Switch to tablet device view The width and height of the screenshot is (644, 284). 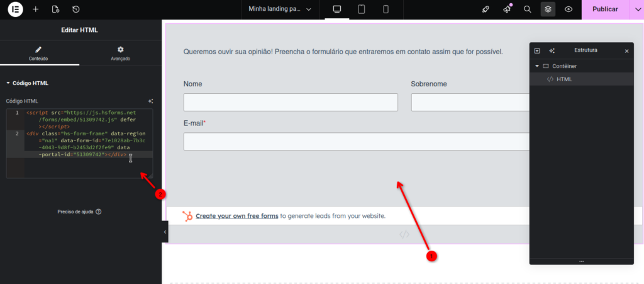click(362, 9)
